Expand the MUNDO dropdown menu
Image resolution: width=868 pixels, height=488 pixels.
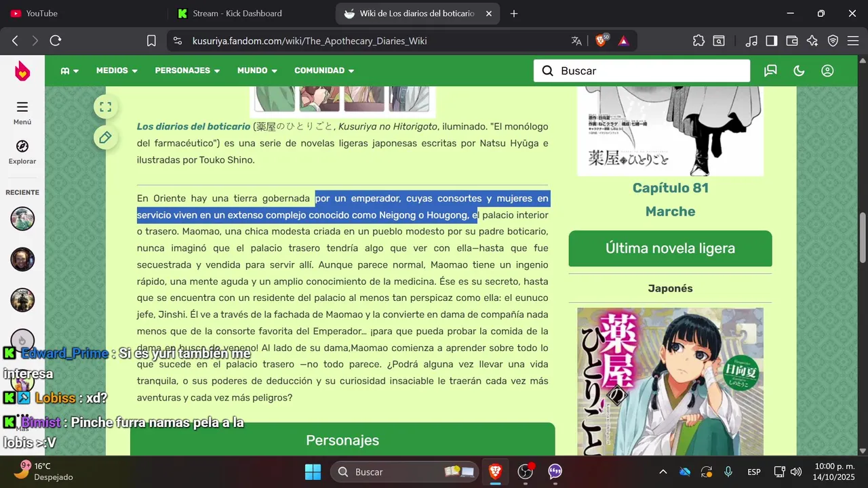257,70
